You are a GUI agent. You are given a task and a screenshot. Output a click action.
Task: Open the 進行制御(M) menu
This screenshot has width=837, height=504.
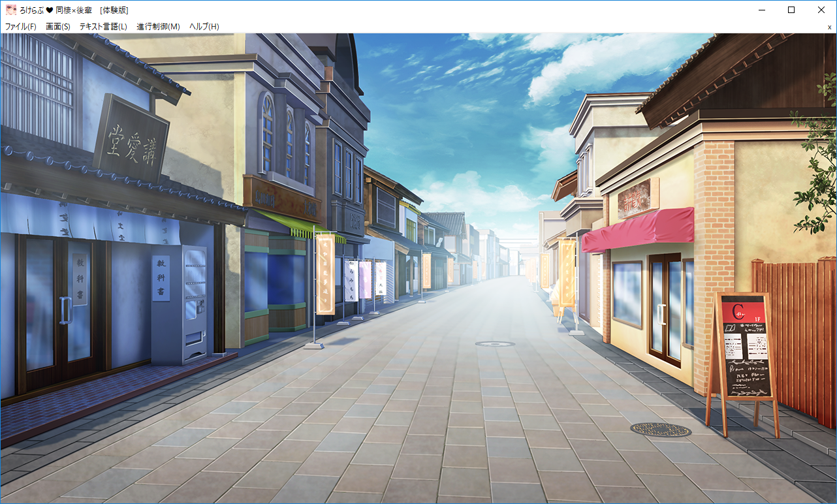[158, 27]
